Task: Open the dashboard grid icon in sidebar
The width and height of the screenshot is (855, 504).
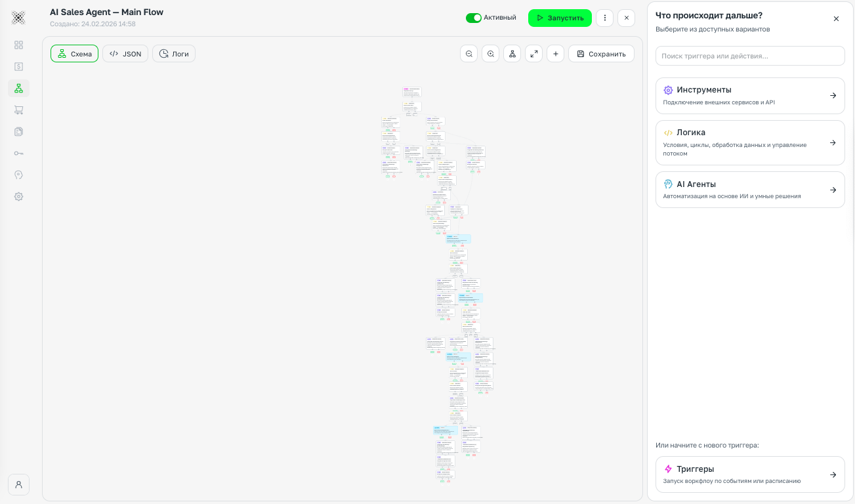Action: (x=18, y=45)
